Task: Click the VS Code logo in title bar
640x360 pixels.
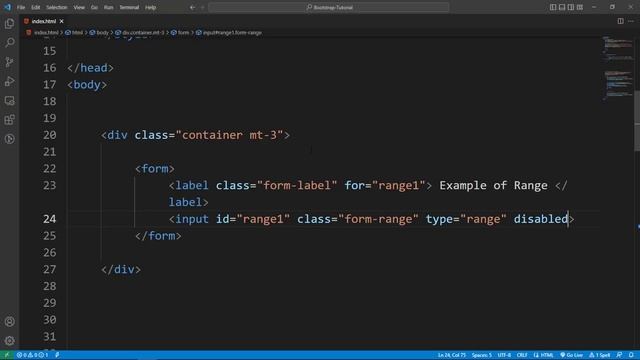Action: [x=7, y=7]
